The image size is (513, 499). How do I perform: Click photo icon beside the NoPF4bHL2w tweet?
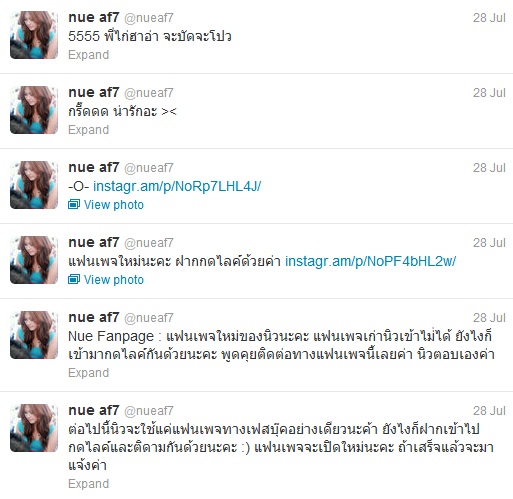74,279
